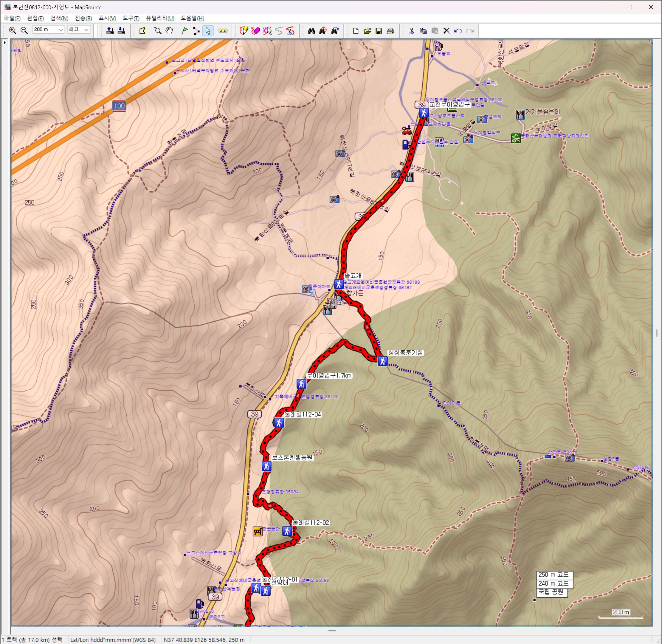
Task: Click the Lat/Lon hddd°mm.mmm' status field
Action: [113, 640]
